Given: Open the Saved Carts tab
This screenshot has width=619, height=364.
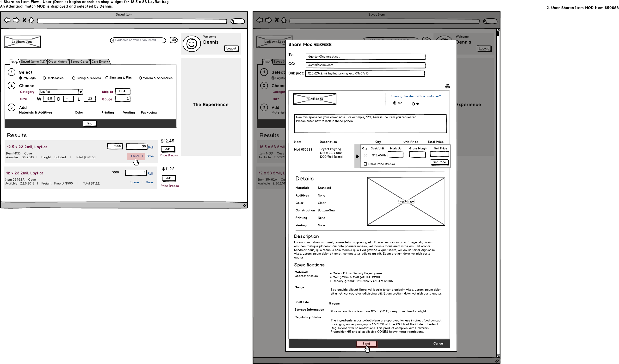Looking at the screenshot, I should point(79,62).
